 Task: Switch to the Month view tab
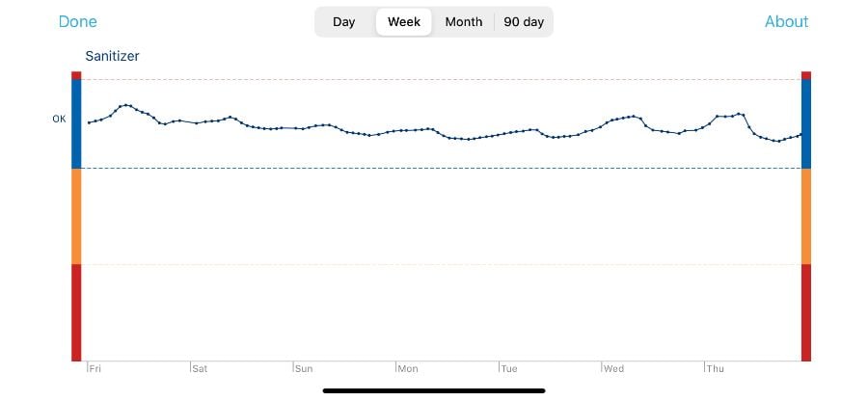click(x=464, y=22)
